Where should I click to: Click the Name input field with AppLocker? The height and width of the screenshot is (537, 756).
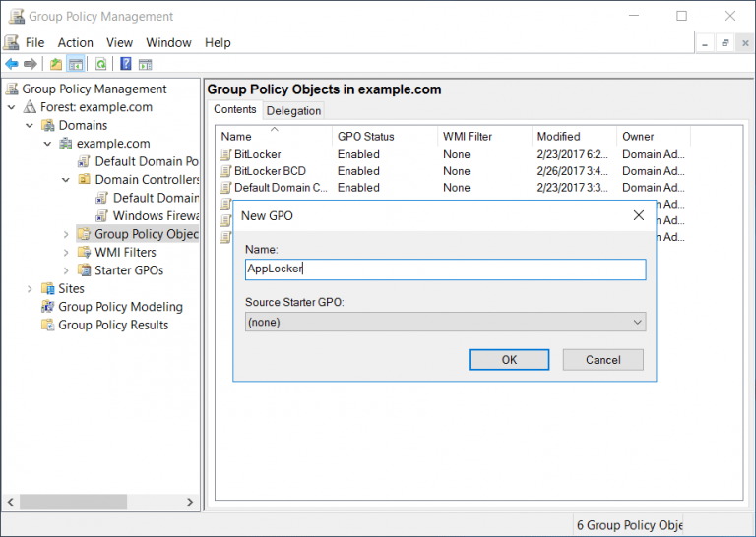click(x=445, y=269)
